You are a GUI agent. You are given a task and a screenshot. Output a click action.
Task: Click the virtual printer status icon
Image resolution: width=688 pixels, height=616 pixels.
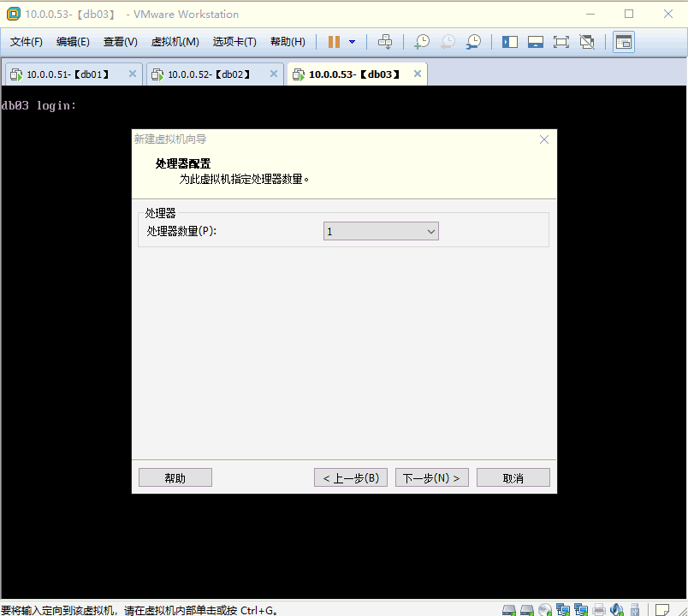(599, 609)
